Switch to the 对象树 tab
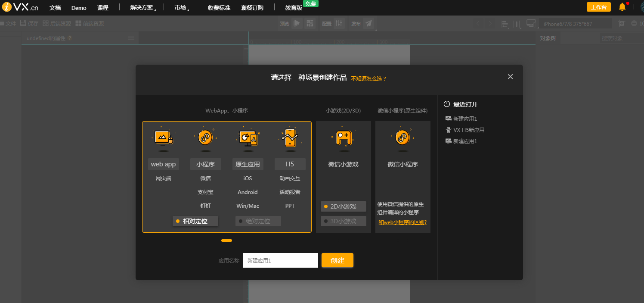644x303 pixels. pos(548,38)
